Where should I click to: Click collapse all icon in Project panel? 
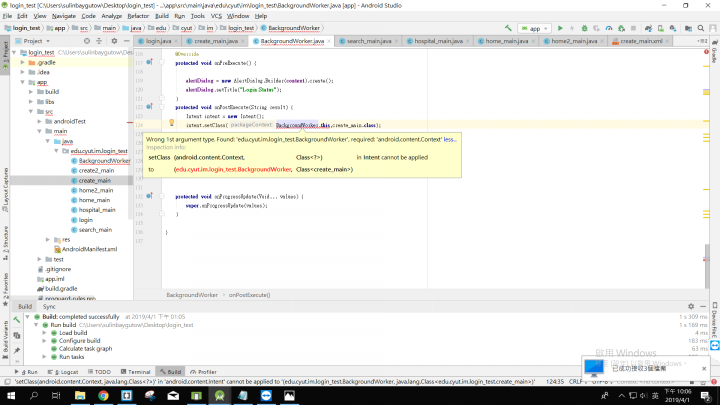point(99,41)
